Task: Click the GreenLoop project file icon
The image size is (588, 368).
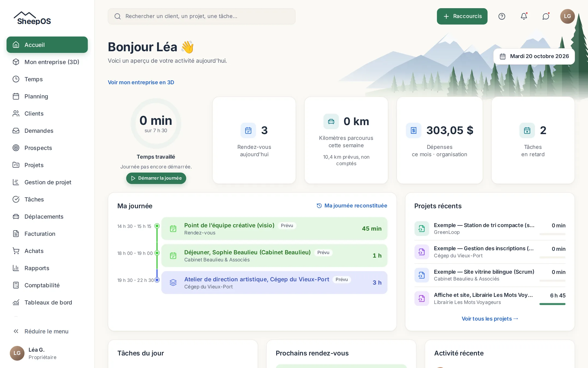Action: tap(422, 228)
